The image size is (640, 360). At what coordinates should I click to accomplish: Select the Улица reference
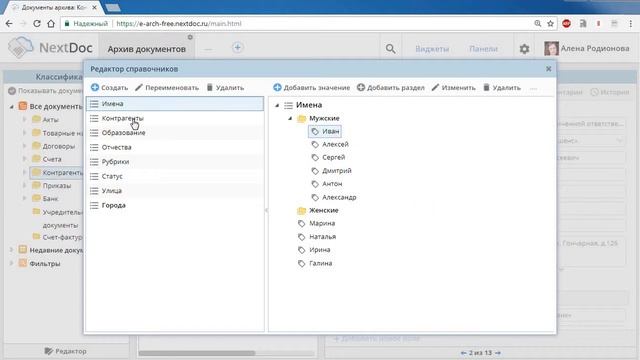pyautogui.click(x=175, y=191)
